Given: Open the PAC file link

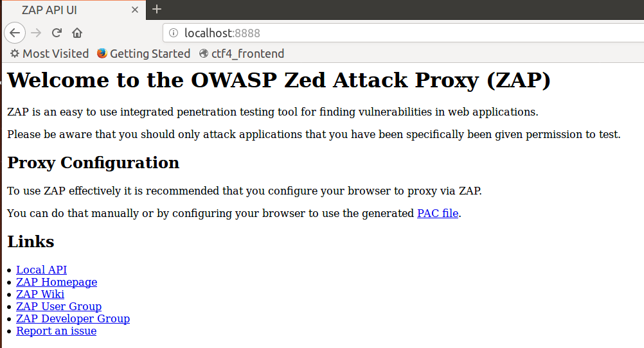Looking at the screenshot, I should click(438, 213).
